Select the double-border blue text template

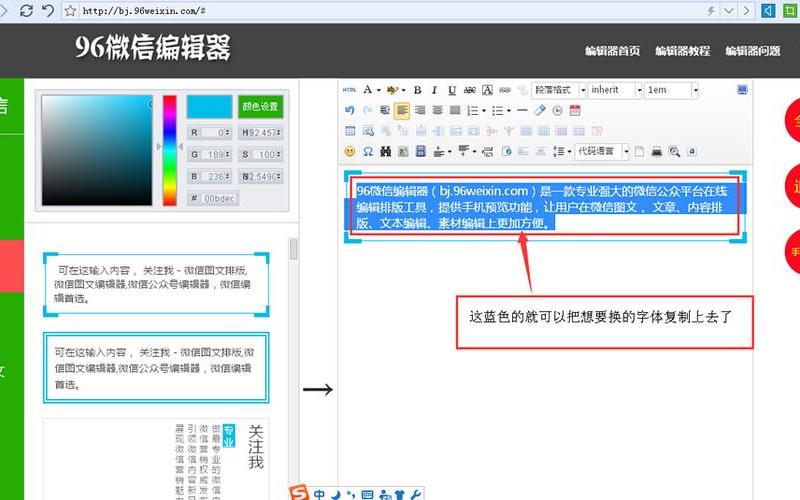(x=156, y=368)
